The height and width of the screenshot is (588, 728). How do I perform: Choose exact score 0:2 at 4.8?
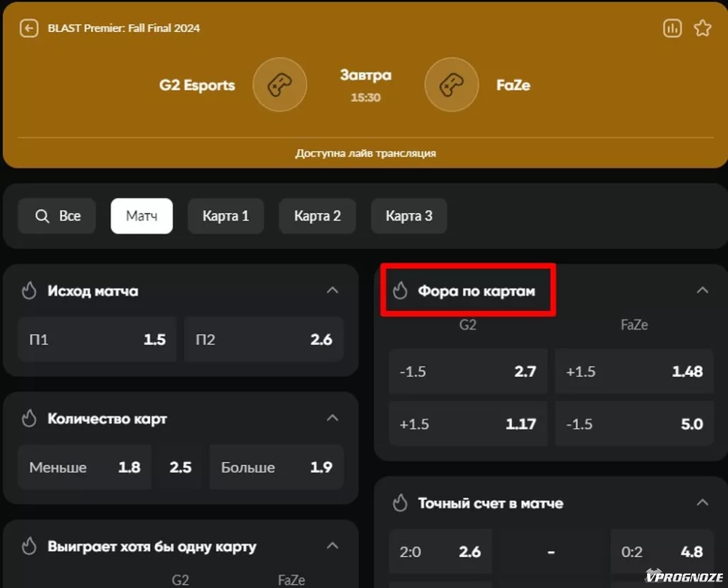coord(662,552)
